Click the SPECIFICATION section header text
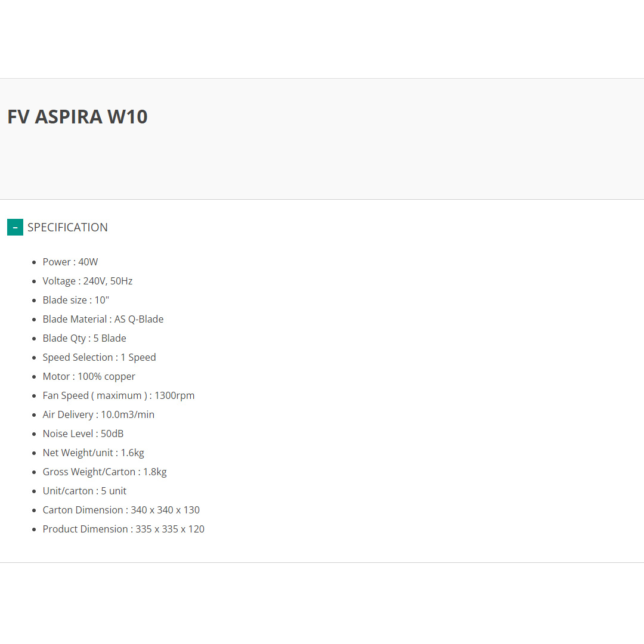Screen dimensions: 644x644 point(67,227)
